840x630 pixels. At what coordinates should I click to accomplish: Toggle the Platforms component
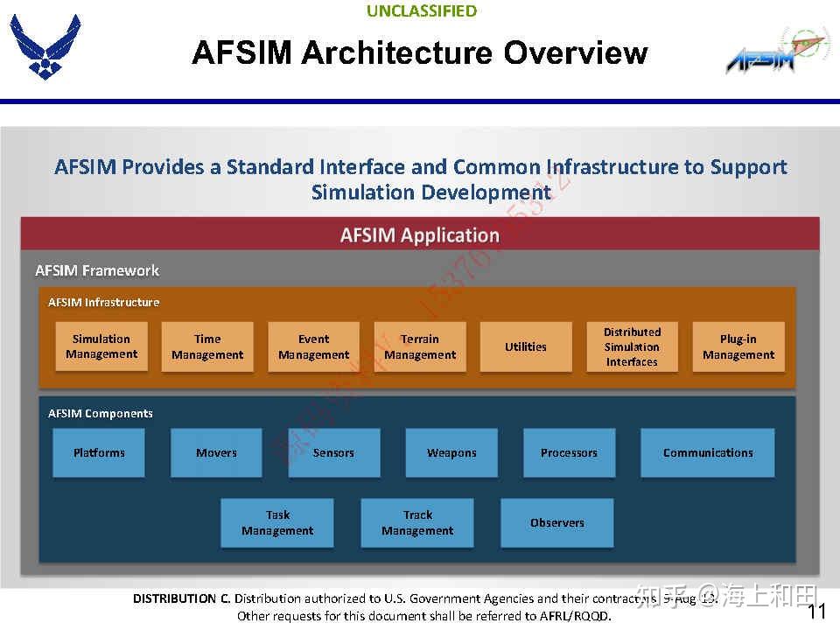coord(98,452)
